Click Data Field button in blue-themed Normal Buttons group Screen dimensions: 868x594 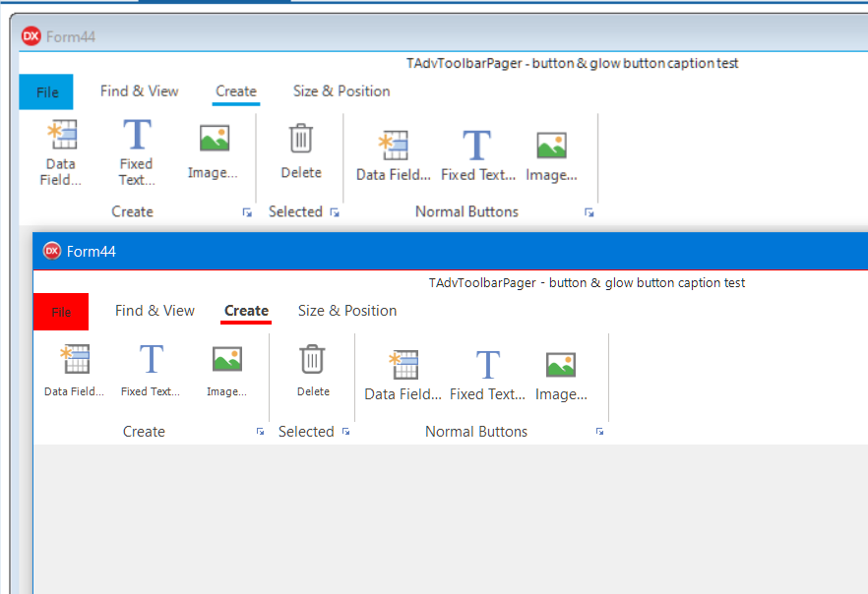[x=394, y=155]
